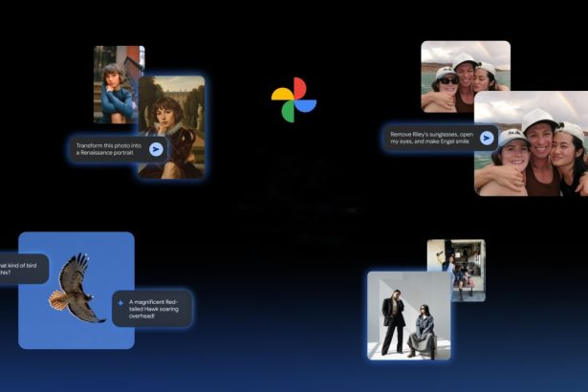Viewport: 588px width, 392px height.
Task: Open the original trio selfie with sunglasses
Action: 466,76
